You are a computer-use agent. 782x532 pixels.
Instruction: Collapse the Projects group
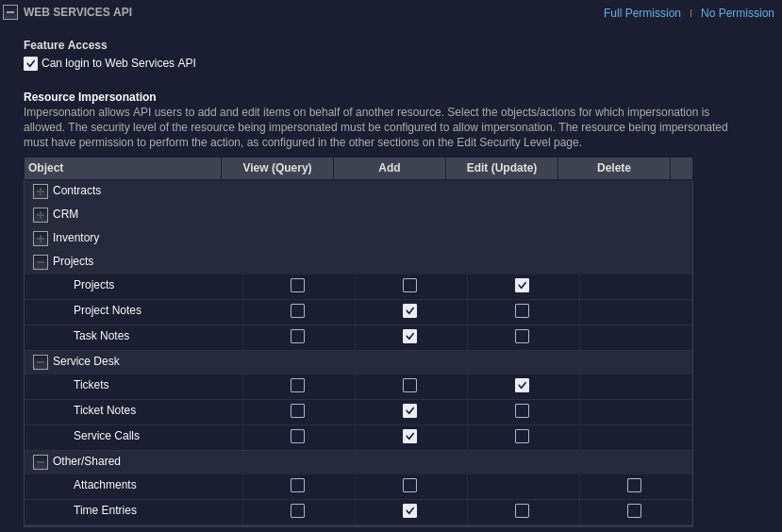tap(41, 262)
